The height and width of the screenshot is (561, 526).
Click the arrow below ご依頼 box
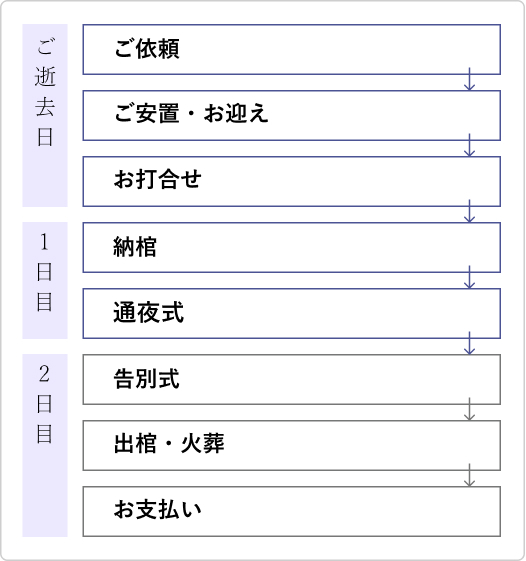click(x=469, y=79)
